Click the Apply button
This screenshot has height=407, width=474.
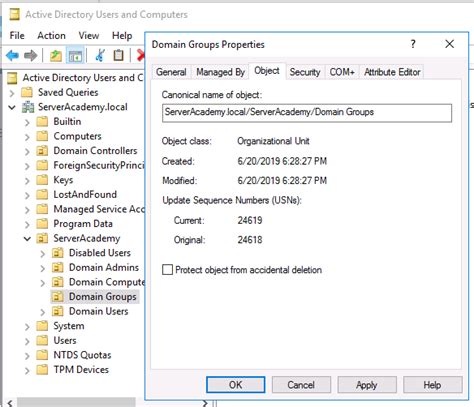(367, 385)
